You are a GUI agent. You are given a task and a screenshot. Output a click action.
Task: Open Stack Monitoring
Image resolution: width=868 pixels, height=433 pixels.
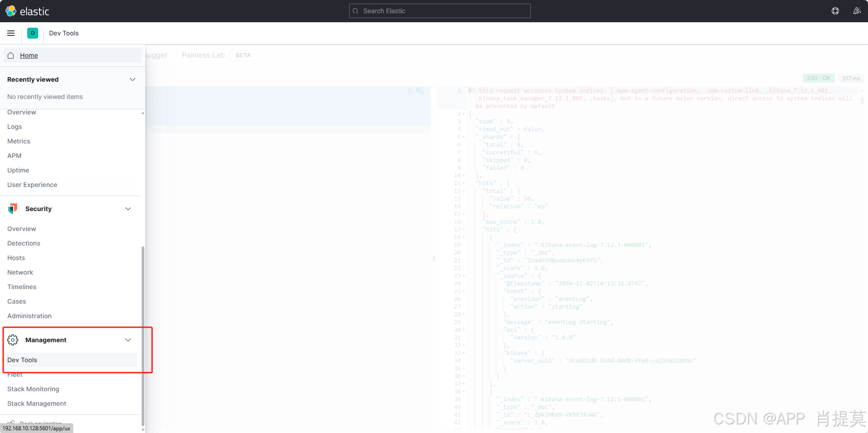pyautogui.click(x=33, y=389)
